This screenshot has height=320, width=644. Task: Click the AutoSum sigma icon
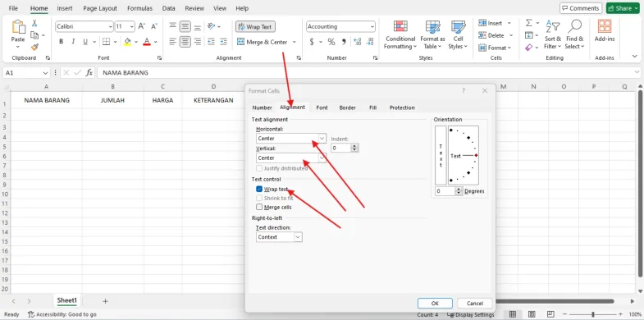pyautogui.click(x=529, y=24)
